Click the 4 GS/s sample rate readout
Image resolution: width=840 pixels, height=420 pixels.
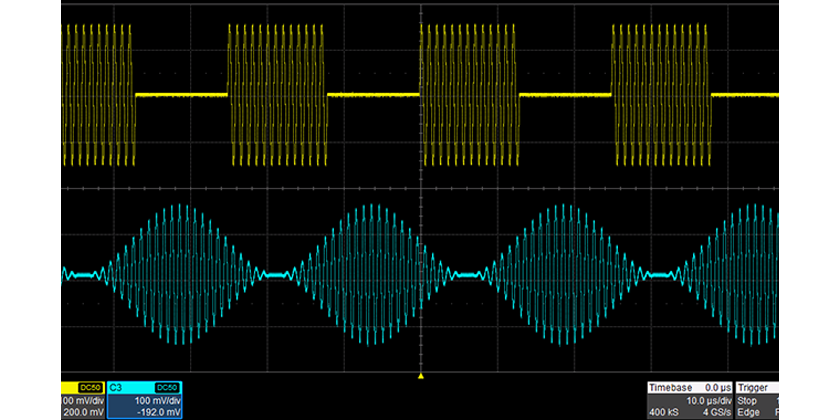click(x=713, y=411)
